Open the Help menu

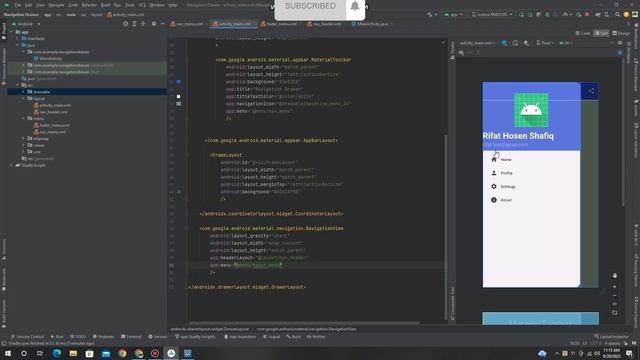click(x=173, y=5)
